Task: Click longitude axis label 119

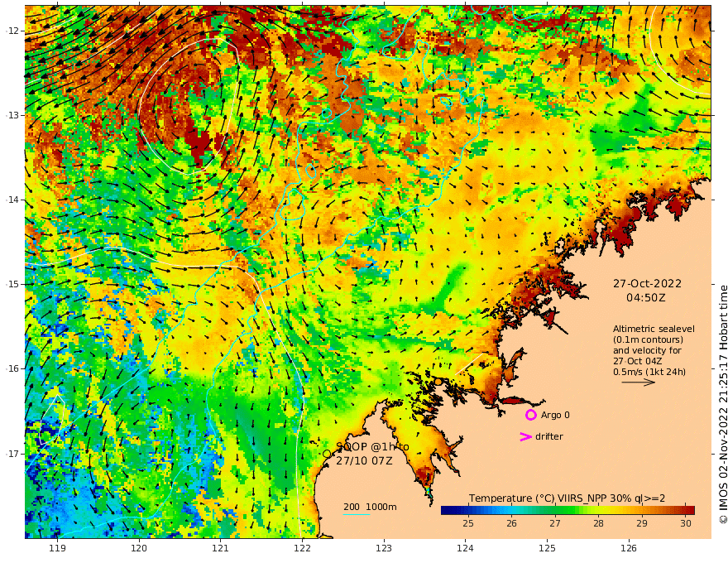Action: (x=58, y=548)
